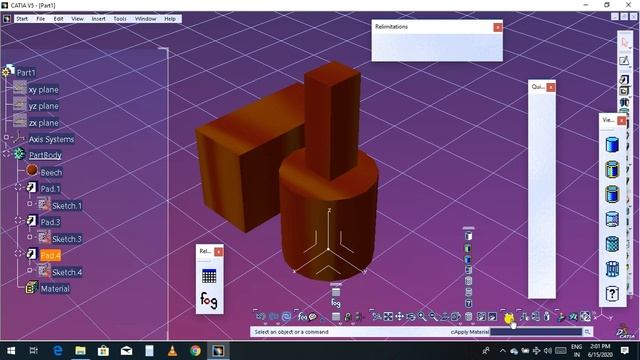
Task: Close the small Rel... toolbar
Action: 218,251
